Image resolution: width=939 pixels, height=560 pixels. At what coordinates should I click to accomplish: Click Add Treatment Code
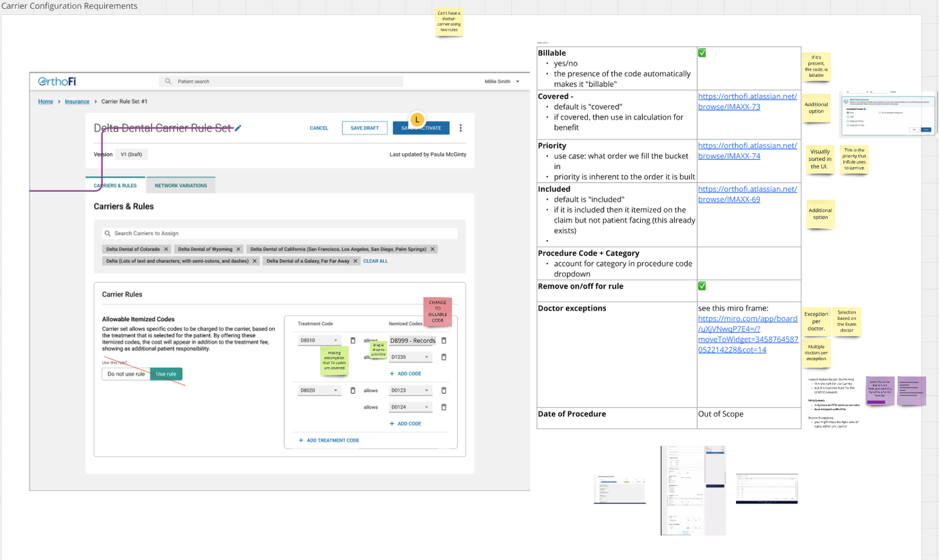(329, 440)
